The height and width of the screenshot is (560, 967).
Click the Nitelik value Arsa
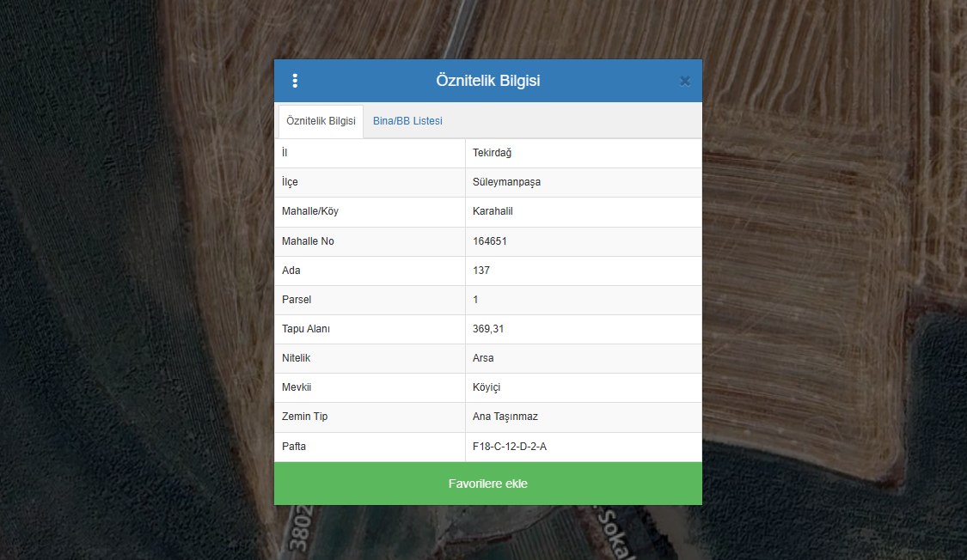coord(483,358)
